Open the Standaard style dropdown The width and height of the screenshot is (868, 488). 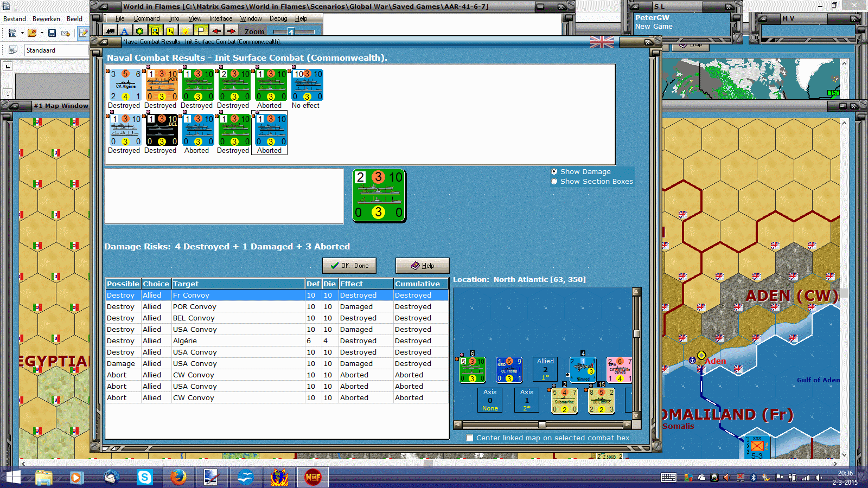[x=56, y=50]
